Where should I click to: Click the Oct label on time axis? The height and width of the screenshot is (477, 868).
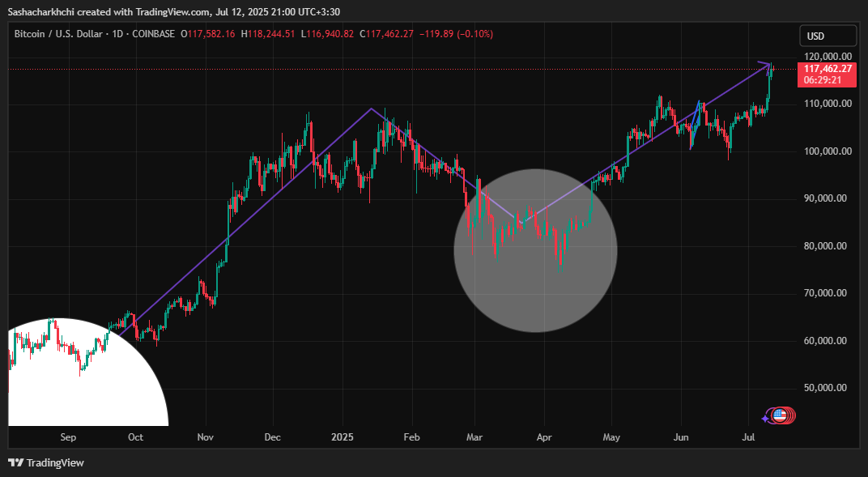coord(136,437)
